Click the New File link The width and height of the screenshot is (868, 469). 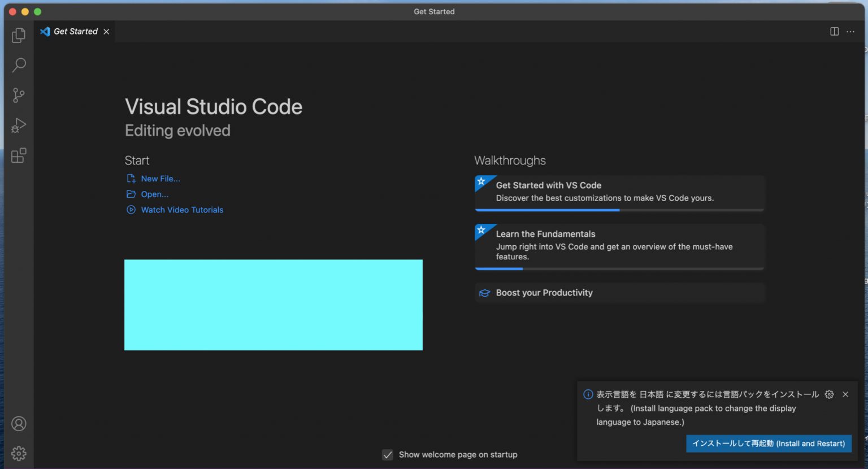160,178
